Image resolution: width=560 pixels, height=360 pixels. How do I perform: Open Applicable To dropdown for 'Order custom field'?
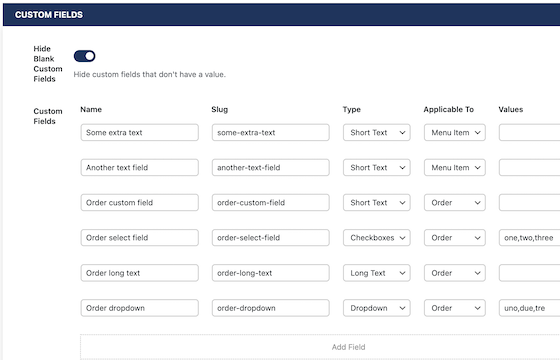pyautogui.click(x=455, y=202)
